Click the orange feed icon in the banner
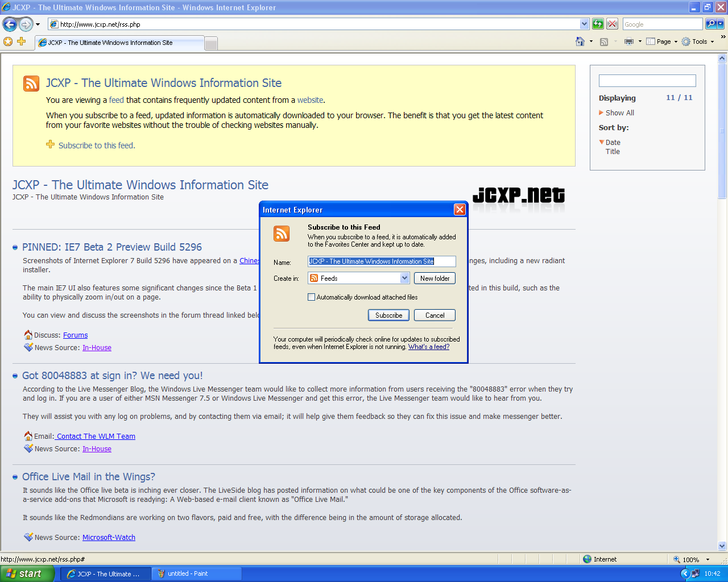 pyautogui.click(x=31, y=84)
